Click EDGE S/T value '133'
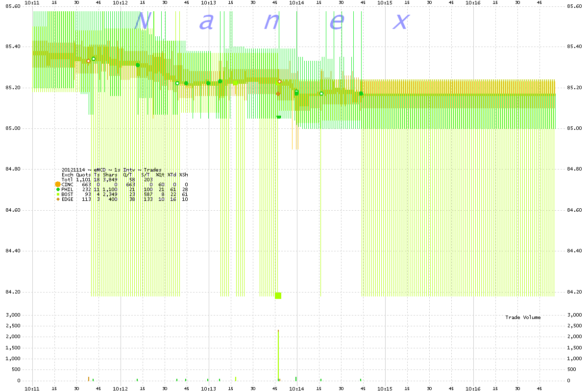 (148, 199)
